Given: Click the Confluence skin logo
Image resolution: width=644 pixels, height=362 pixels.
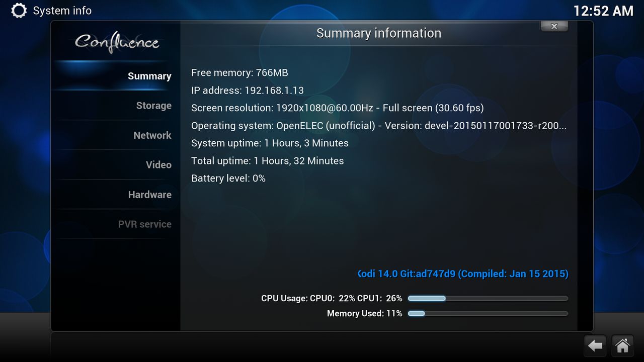Looking at the screenshot, I should click(117, 42).
